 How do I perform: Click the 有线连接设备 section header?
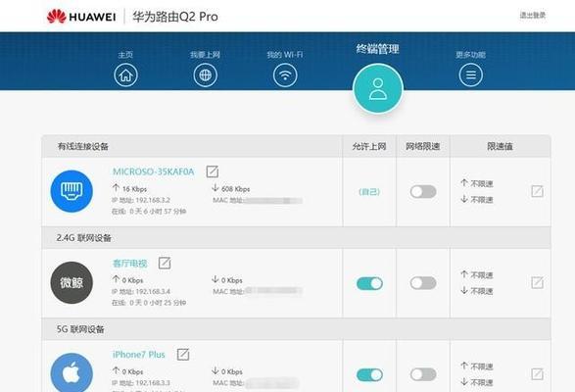[x=83, y=146]
